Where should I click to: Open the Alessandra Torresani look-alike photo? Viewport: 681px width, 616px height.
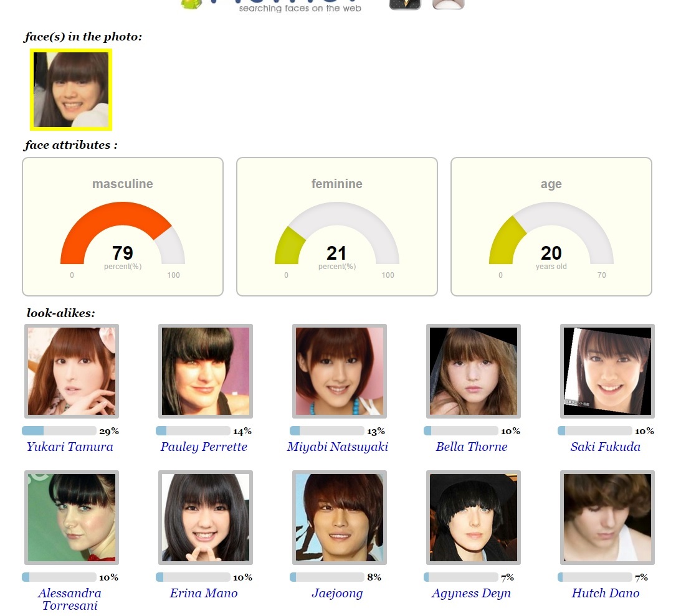tap(72, 518)
